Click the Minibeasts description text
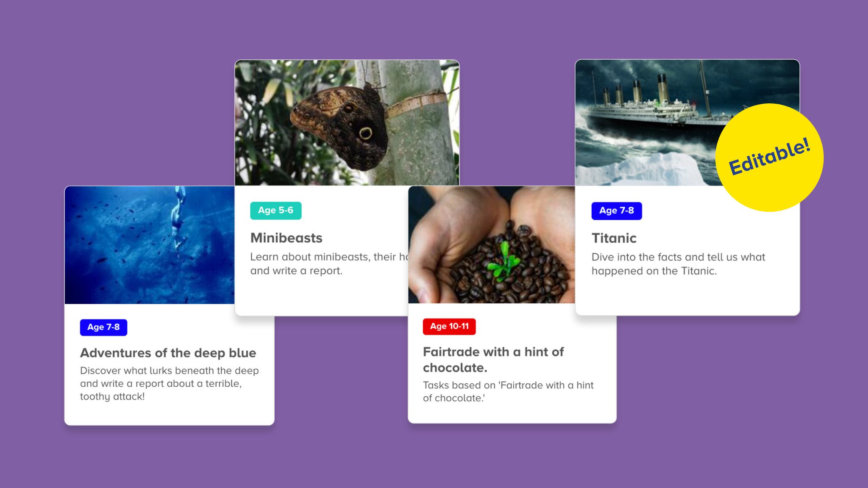The width and height of the screenshot is (868, 488). pos(329,263)
